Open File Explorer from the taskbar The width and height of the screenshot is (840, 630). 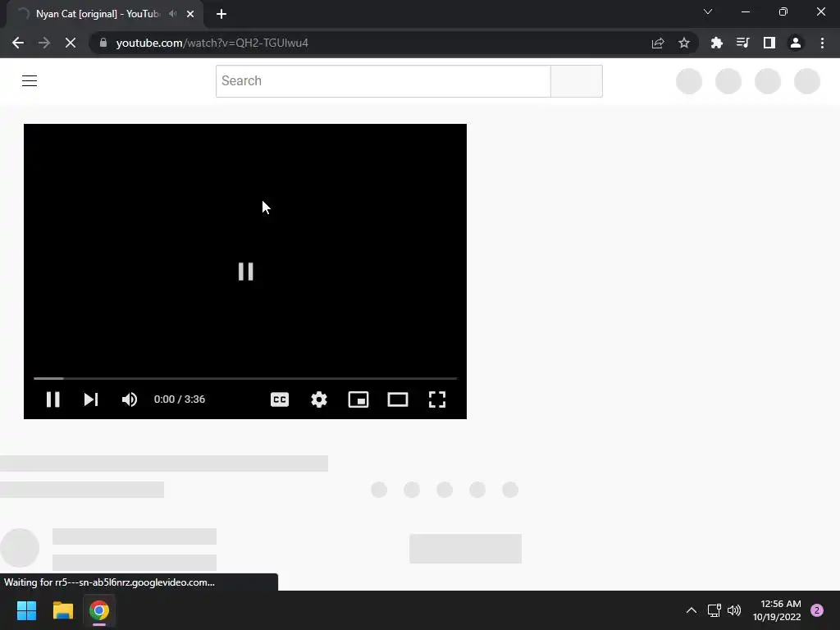tap(62, 610)
